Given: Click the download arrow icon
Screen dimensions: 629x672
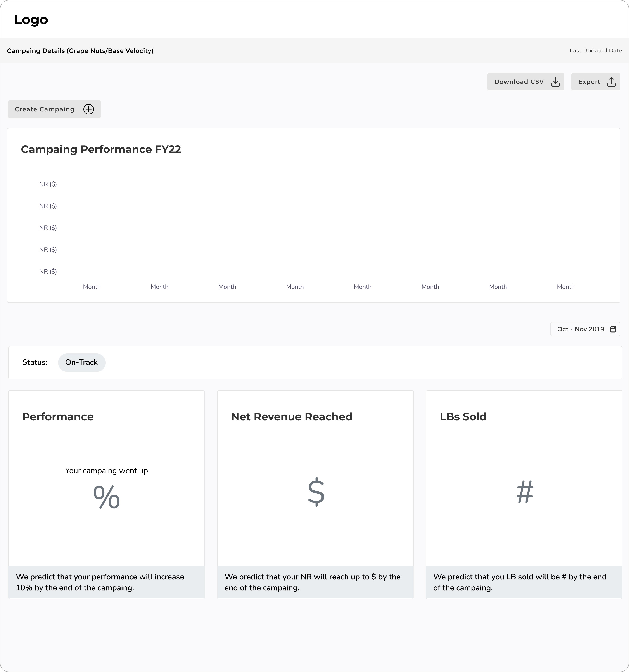Looking at the screenshot, I should [555, 82].
